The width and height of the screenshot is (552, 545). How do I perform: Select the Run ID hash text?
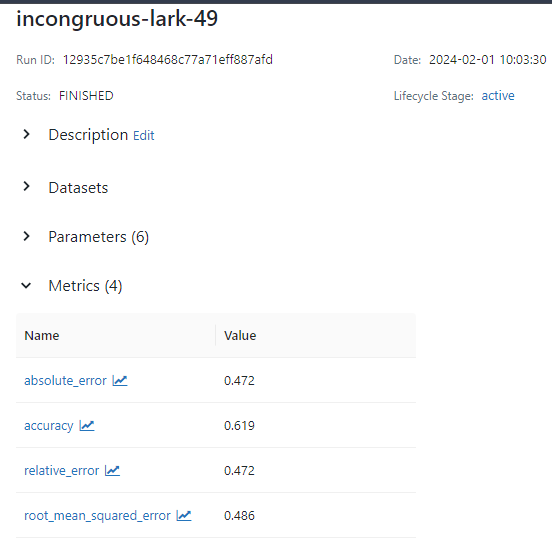click(168, 59)
